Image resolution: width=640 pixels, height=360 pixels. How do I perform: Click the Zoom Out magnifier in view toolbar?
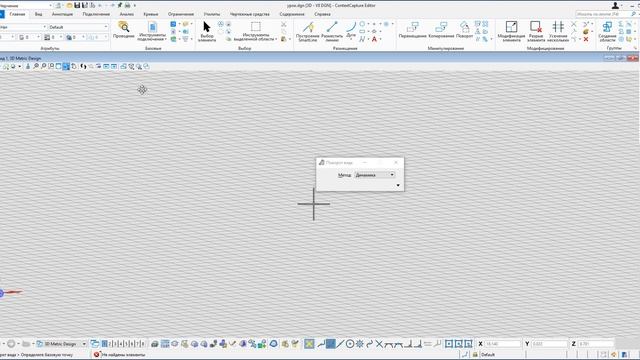point(44,66)
